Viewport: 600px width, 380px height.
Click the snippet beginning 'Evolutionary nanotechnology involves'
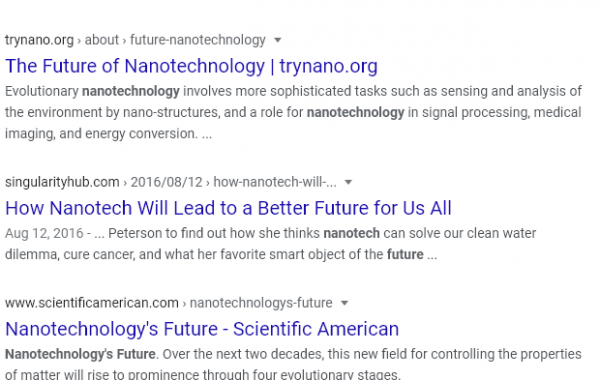pyautogui.click(x=293, y=113)
